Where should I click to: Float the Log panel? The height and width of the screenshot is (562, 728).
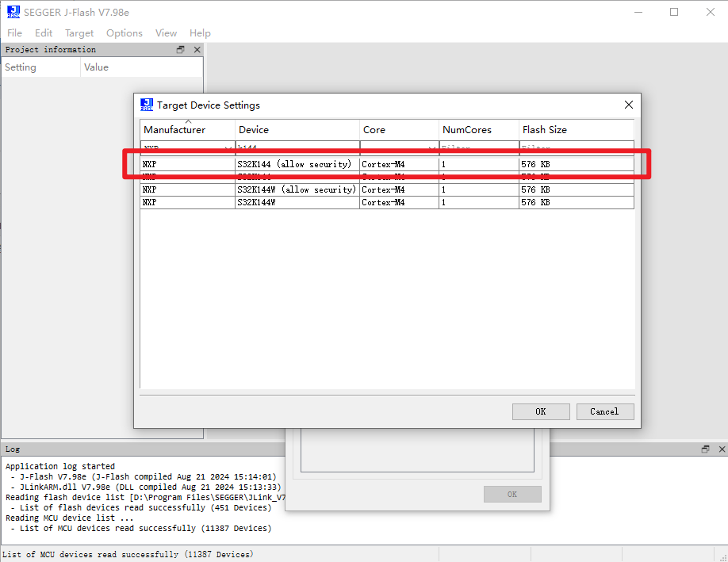tap(705, 449)
